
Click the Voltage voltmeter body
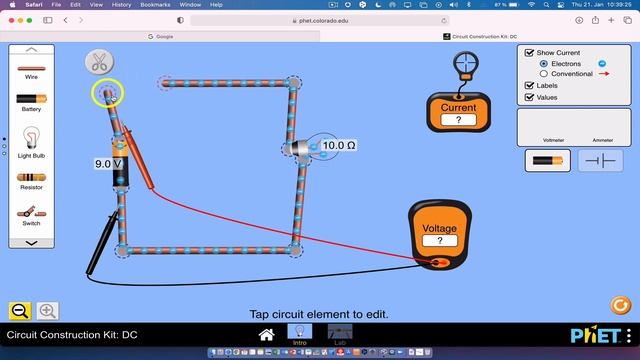click(440, 234)
